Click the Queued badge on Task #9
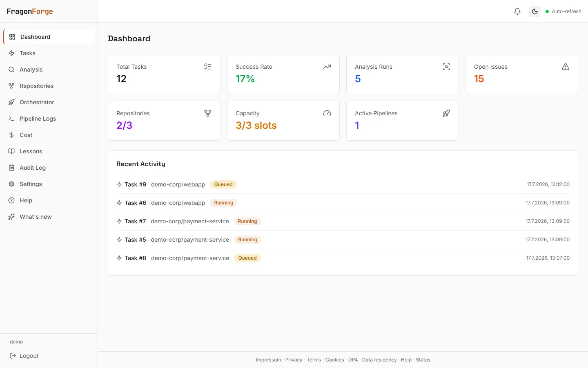Viewport: 588px width, 368px height. (223, 184)
